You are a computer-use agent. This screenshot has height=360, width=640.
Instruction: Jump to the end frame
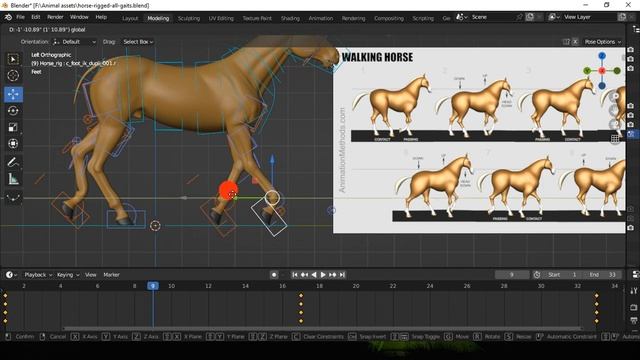[x=342, y=275]
